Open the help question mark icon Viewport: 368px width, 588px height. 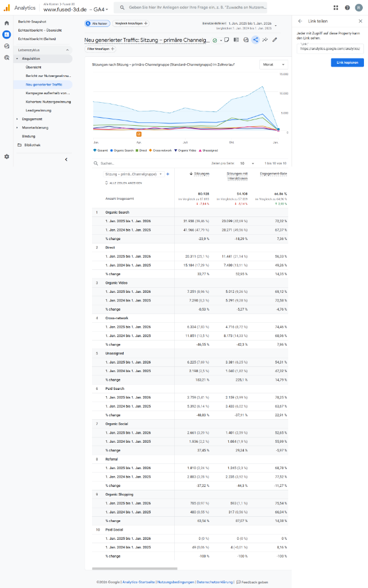(347, 7)
